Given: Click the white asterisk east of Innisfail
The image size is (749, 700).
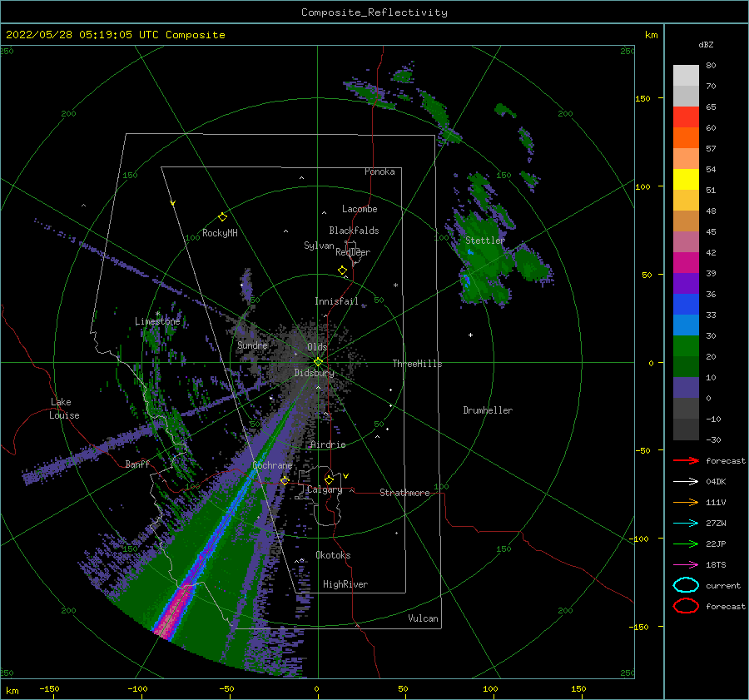Looking at the screenshot, I should 395,285.
